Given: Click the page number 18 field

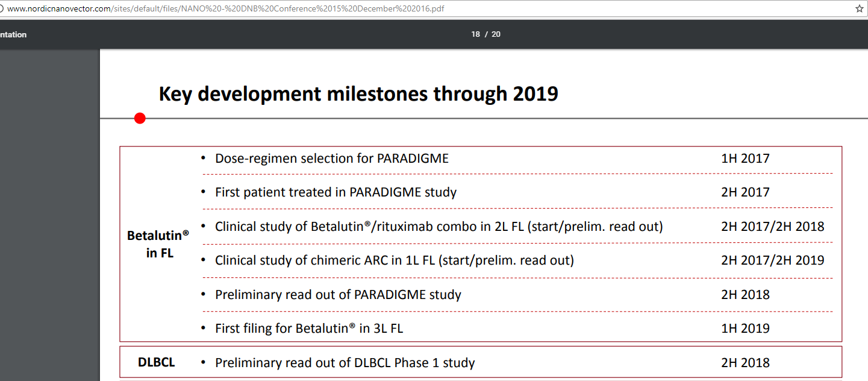Looking at the screenshot, I should click(476, 34).
